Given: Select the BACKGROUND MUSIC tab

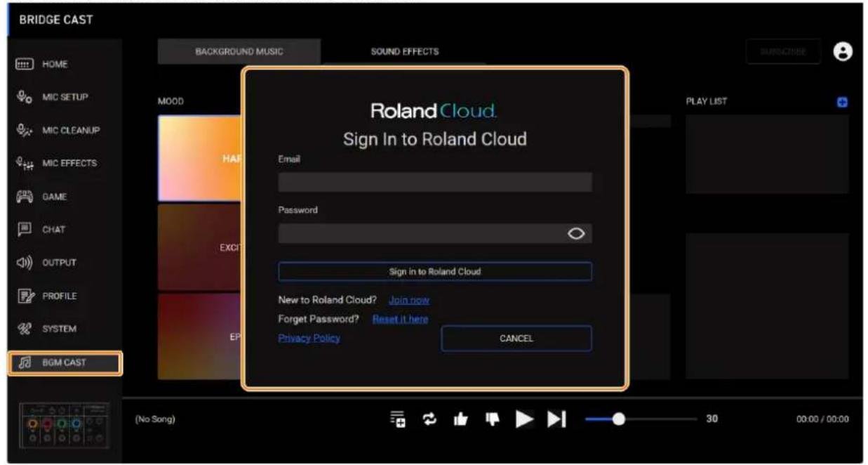Looking at the screenshot, I should (239, 51).
